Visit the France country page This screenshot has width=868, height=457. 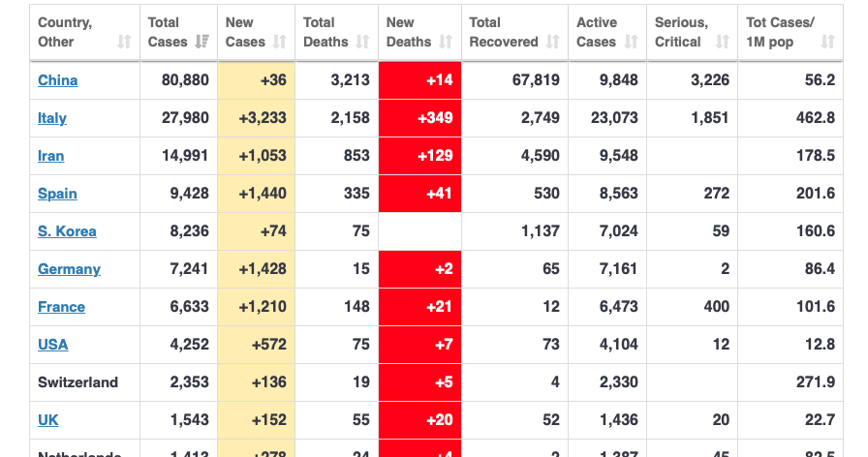point(61,307)
